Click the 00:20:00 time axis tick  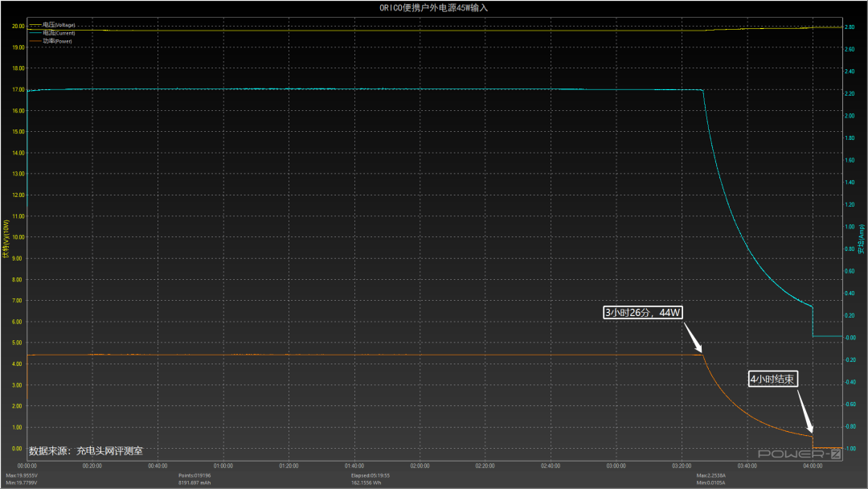click(92, 466)
